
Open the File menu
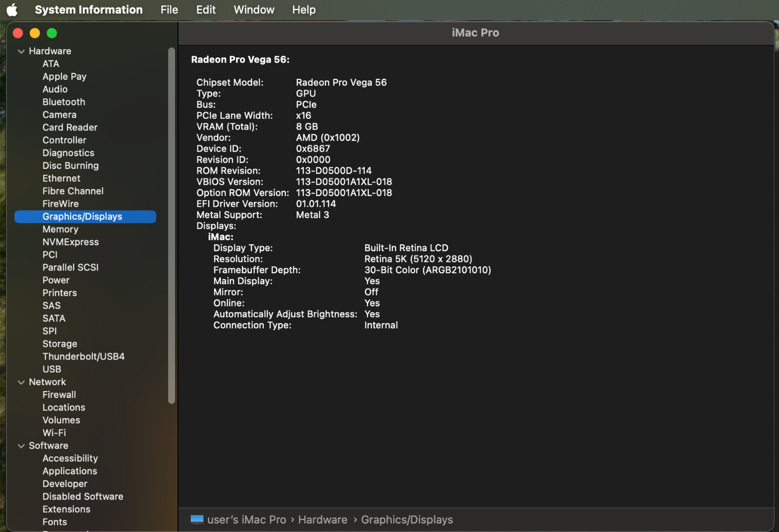click(169, 10)
